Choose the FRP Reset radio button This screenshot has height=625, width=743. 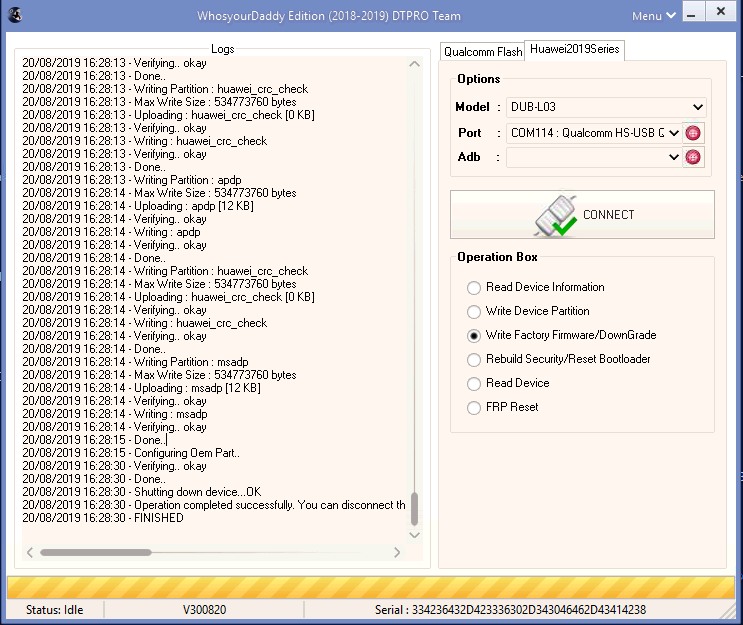pyautogui.click(x=474, y=408)
